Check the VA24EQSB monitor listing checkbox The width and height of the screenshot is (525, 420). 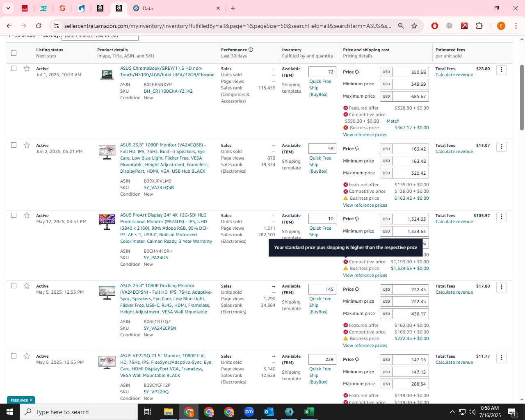coord(14,145)
